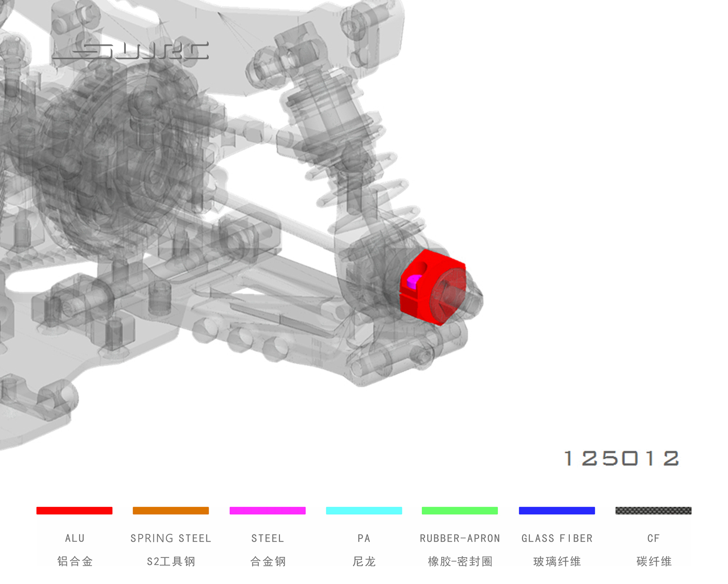This screenshot has height=584, width=728.
Task: Select the red highlighted hex hub part
Action: coord(433,287)
